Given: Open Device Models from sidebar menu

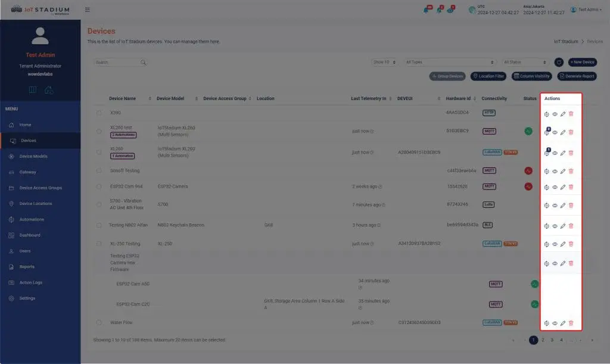Looking at the screenshot, I should coord(33,156).
